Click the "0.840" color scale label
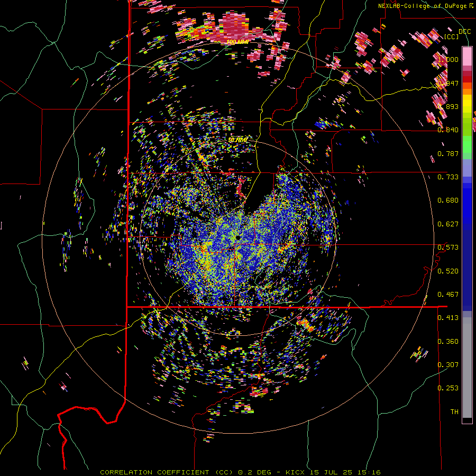This screenshot has width=476, height=476. (448, 130)
